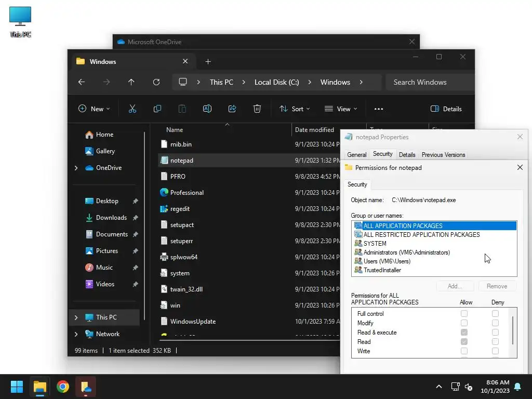This screenshot has width=532, height=399.
Task: Open the Sort dropdown menu
Action: [x=294, y=109]
